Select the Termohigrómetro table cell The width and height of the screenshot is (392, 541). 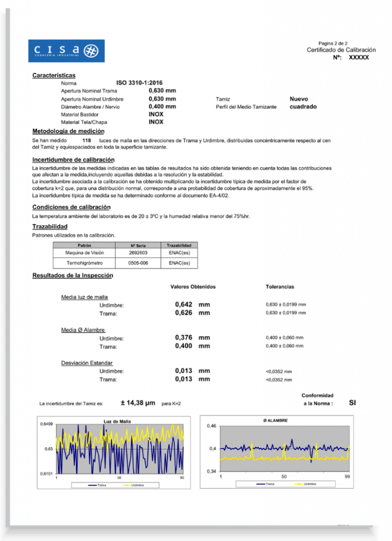pos(84,263)
